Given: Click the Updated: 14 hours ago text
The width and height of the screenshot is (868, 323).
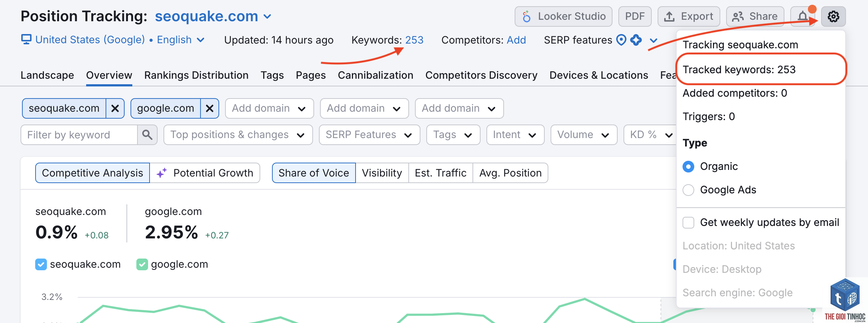Looking at the screenshot, I should (x=279, y=40).
